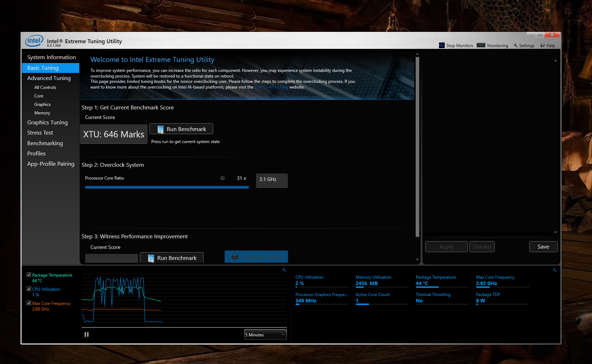Click Thermal Throttling No readout

pyautogui.click(x=442, y=298)
